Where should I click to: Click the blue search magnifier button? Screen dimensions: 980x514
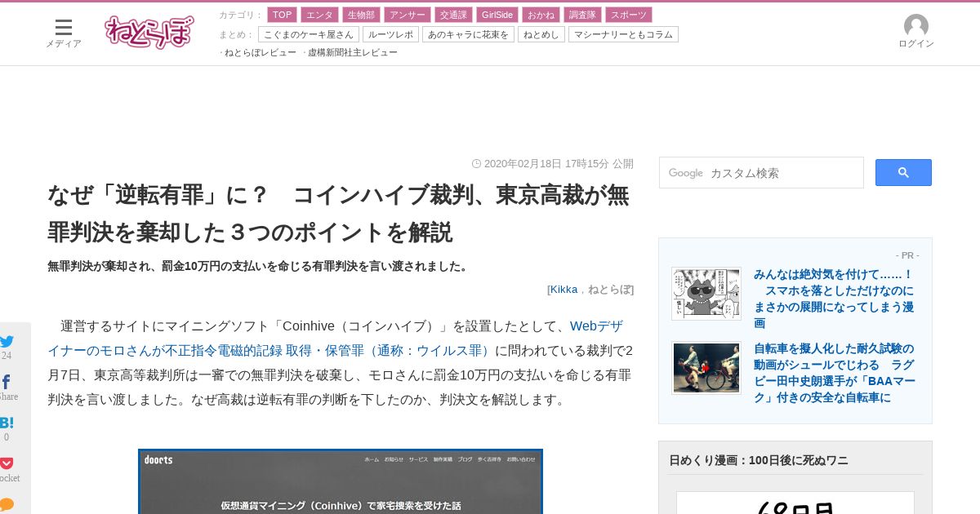903,172
